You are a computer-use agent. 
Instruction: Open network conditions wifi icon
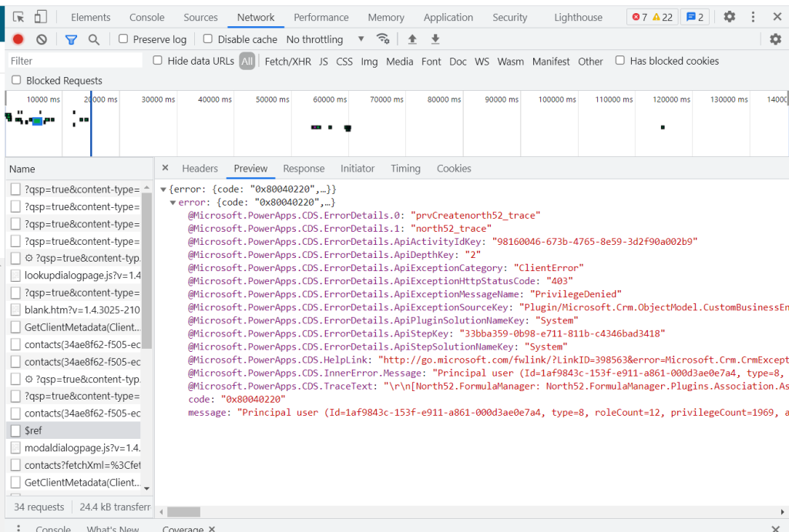[x=383, y=39]
